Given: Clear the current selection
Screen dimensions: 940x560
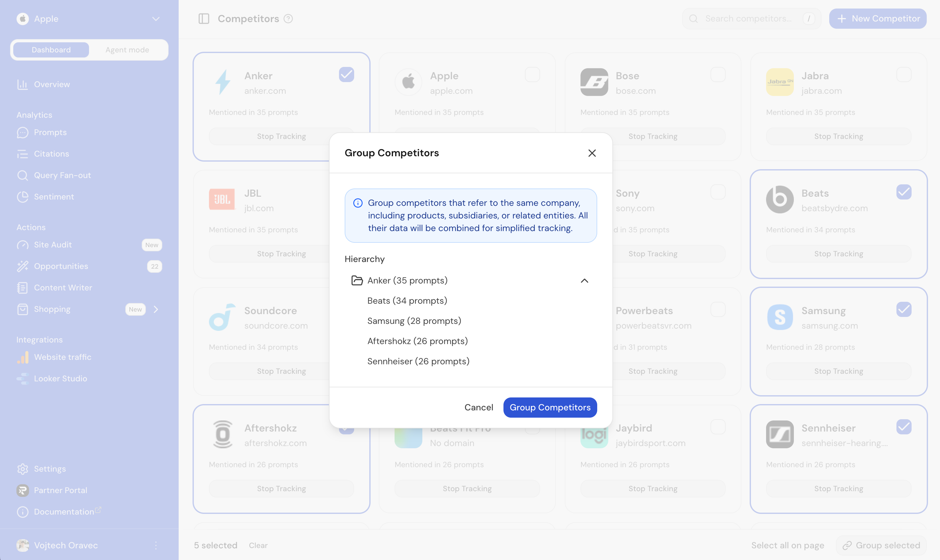Looking at the screenshot, I should click(x=258, y=545).
